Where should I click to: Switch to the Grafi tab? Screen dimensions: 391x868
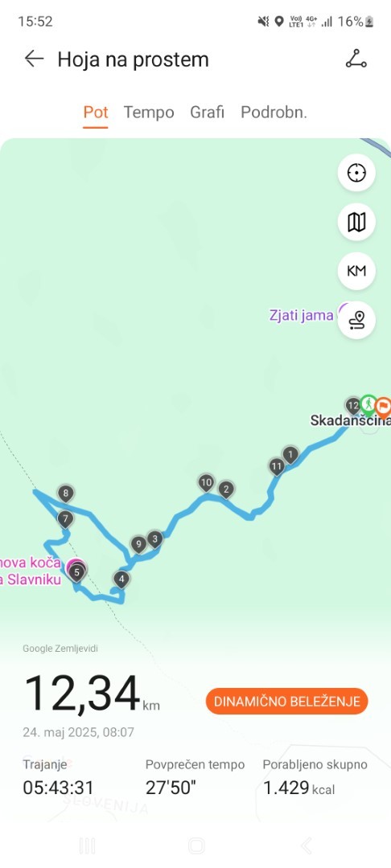207,113
